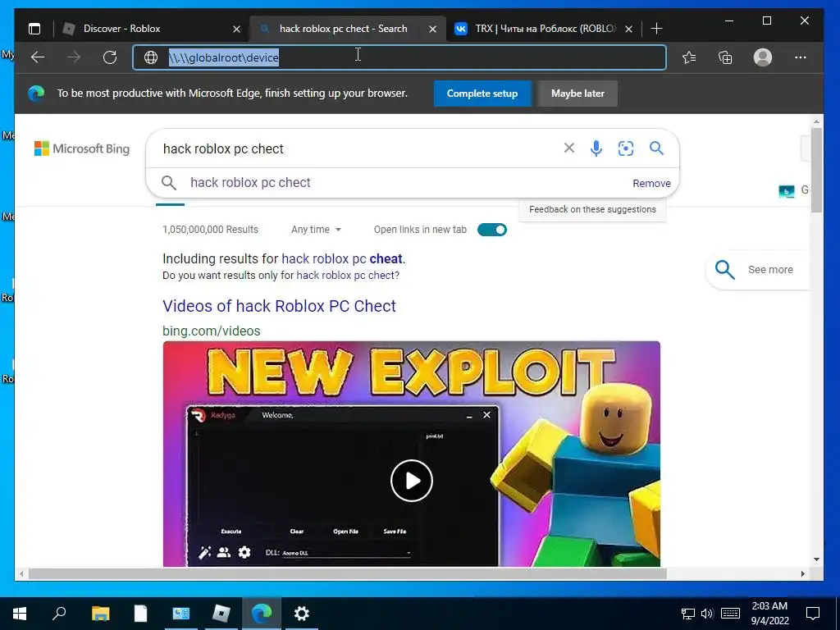Open Settings gear in taskbar
The image size is (840, 630).
(302, 614)
